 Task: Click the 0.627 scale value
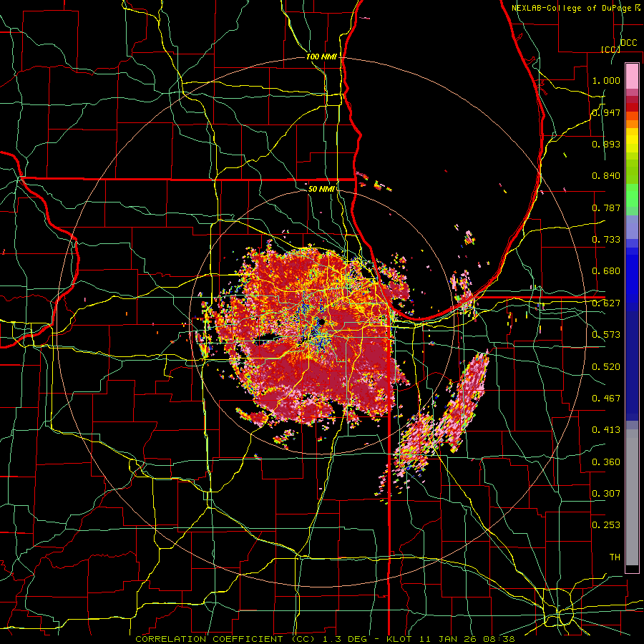tap(606, 303)
